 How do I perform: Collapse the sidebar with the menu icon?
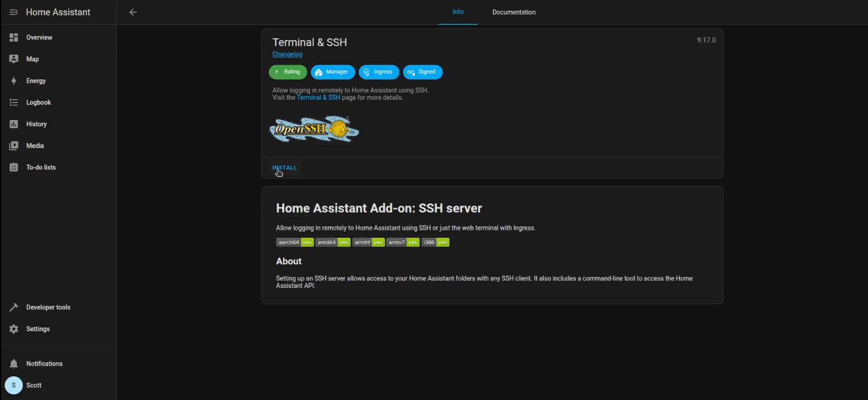(14, 12)
